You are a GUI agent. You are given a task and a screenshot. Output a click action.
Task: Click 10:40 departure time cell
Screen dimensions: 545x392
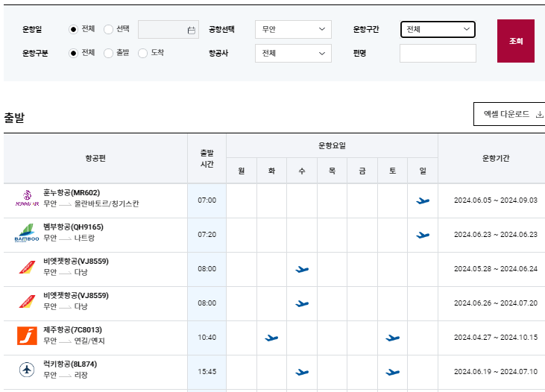[207, 338]
